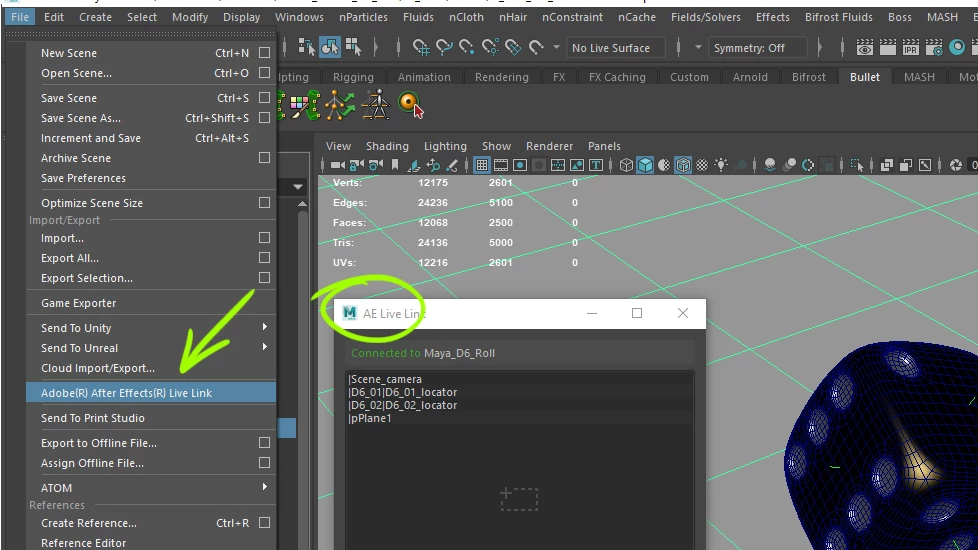Click the use all lights bulb icon
The image size is (978, 550).
(x=721, y=165)
